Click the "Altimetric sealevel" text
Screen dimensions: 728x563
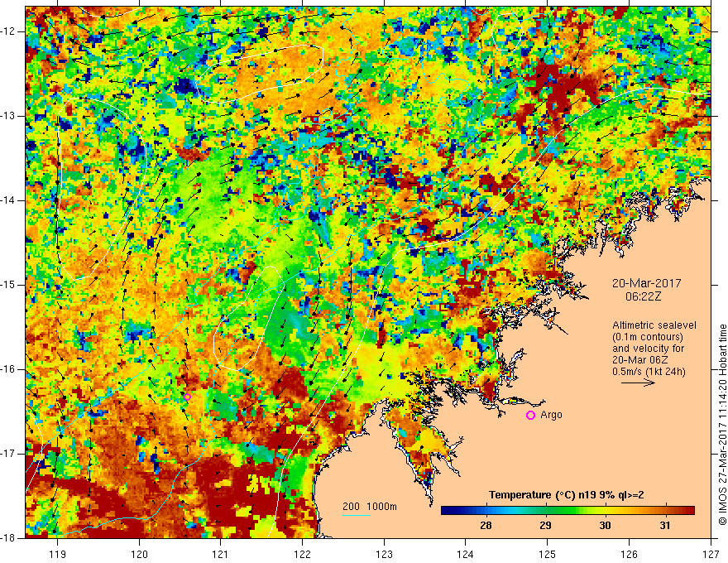pyautogui.click(x=654, y=325)
